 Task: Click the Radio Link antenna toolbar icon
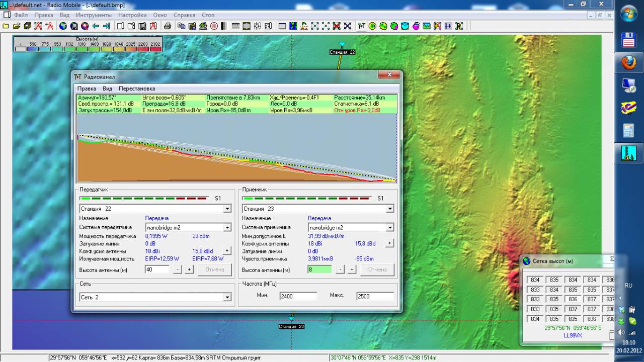click(x=361, y=26)
